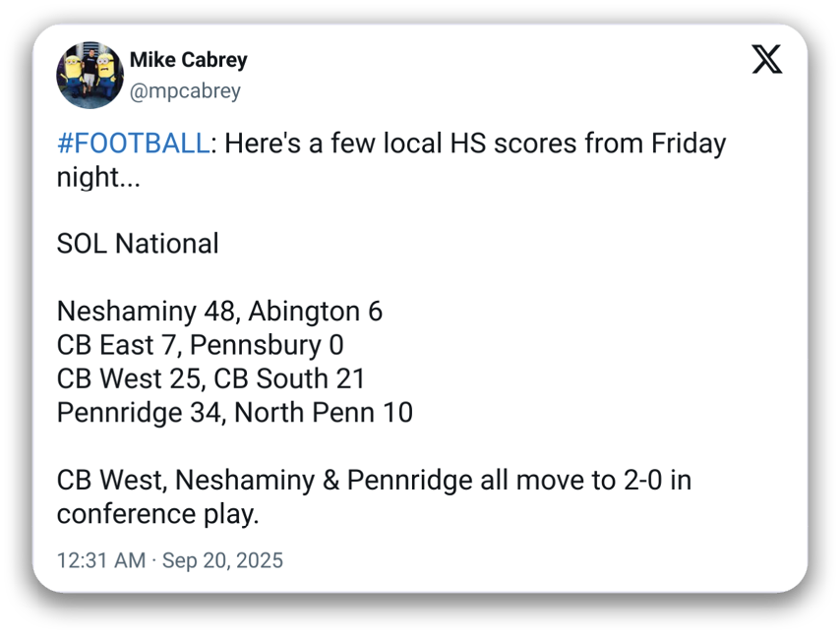840x634 pixels.
Task: Click the X logo icon
Action: (767, 60)
